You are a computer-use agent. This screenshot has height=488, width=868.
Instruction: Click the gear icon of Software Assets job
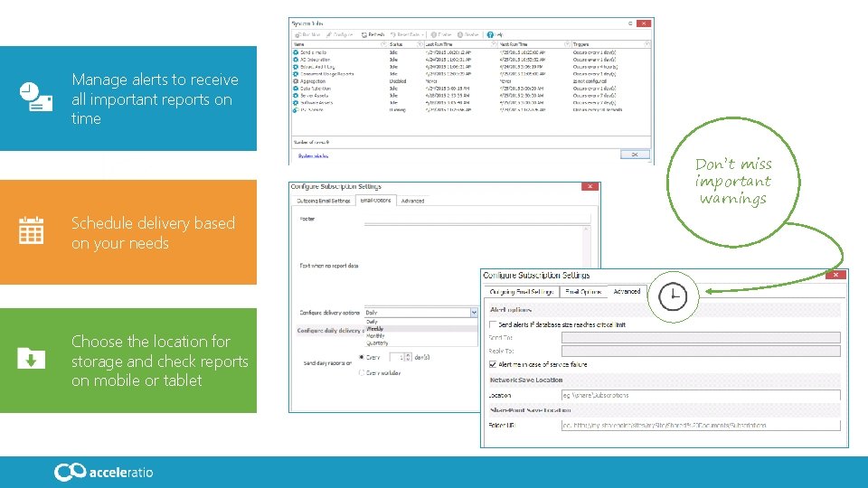[296, 103]
